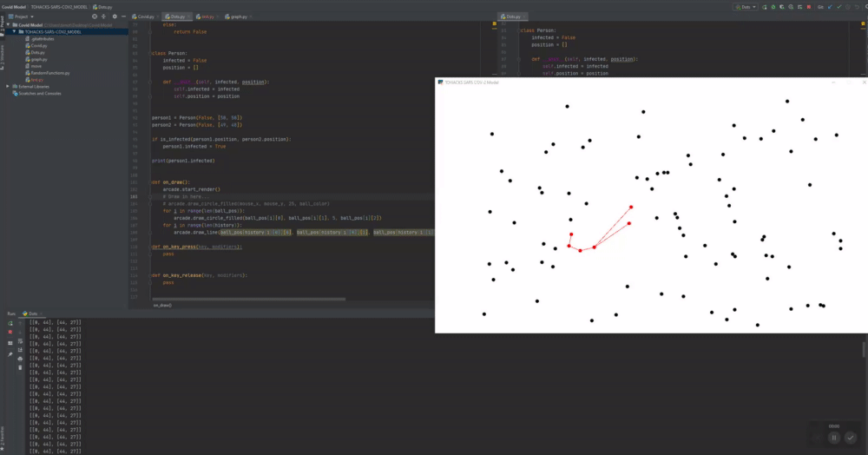Stop the process from the Run panel

[x=10, y=332]
